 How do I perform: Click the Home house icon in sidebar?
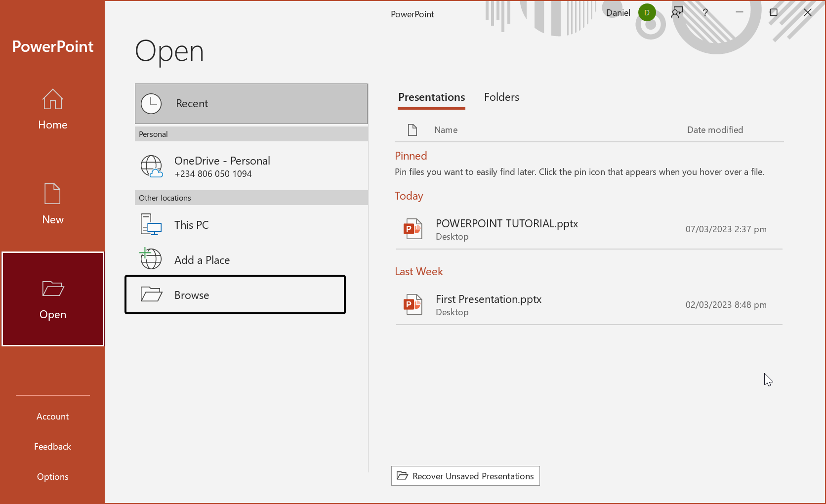pyautogui.click(x=52, y=99)
